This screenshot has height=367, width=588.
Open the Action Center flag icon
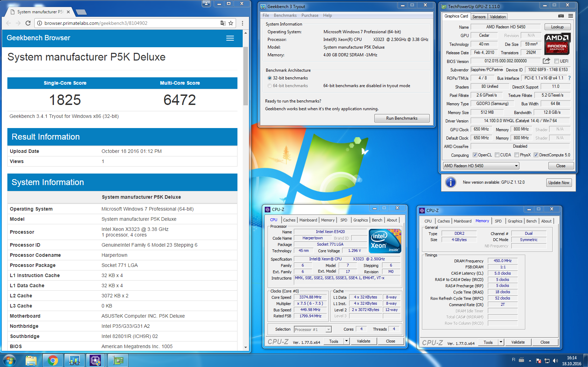coord(539,361)
